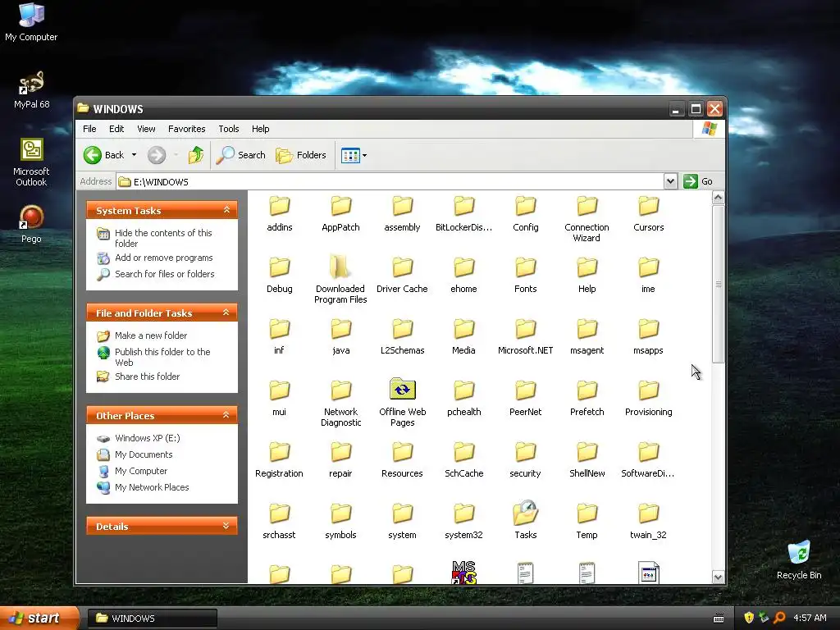Select the addins folder icon
Screen dimensions: 840x630
(x=280, y=206)
